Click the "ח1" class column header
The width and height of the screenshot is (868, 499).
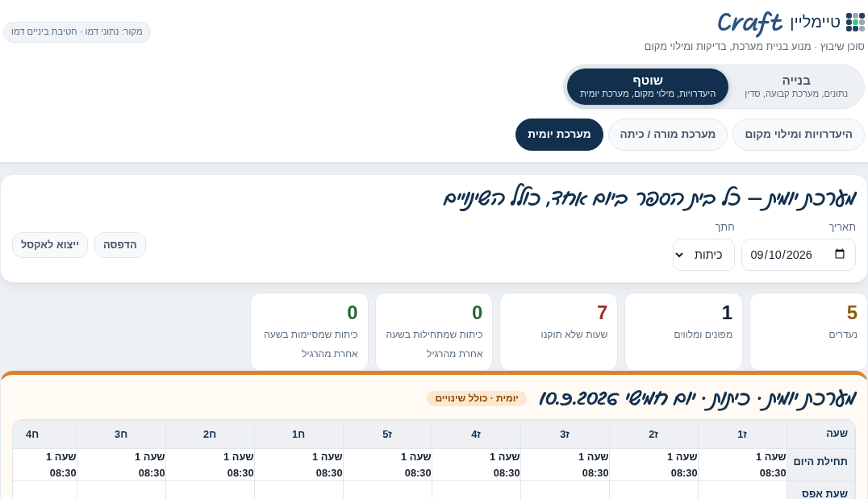click(298, 435)
